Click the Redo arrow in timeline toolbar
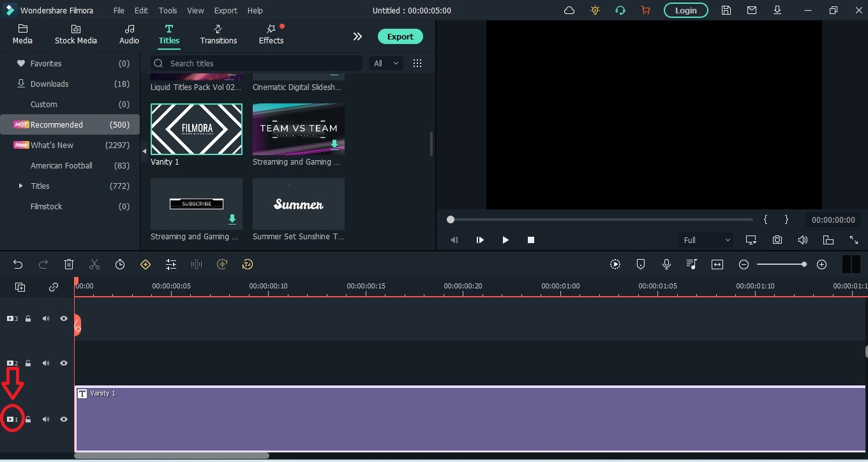 point(43,264)
